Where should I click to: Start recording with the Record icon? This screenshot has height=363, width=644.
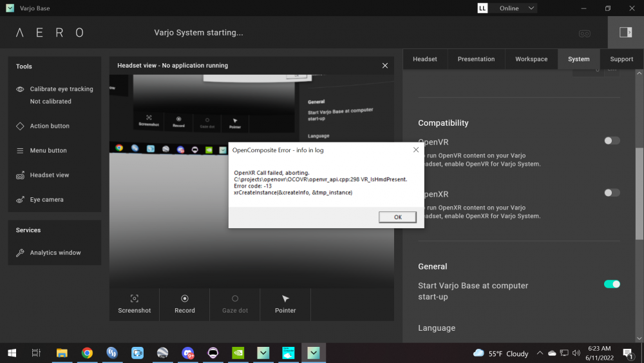tap(184, 299)
